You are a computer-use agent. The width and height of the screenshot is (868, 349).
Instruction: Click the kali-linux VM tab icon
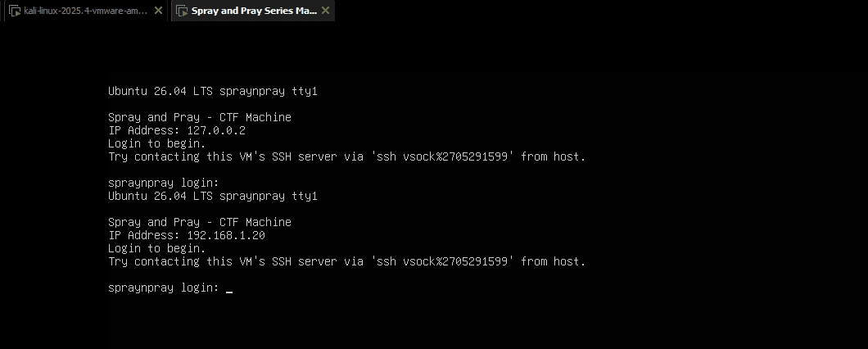pyautogui.click(x=15, y=11)
